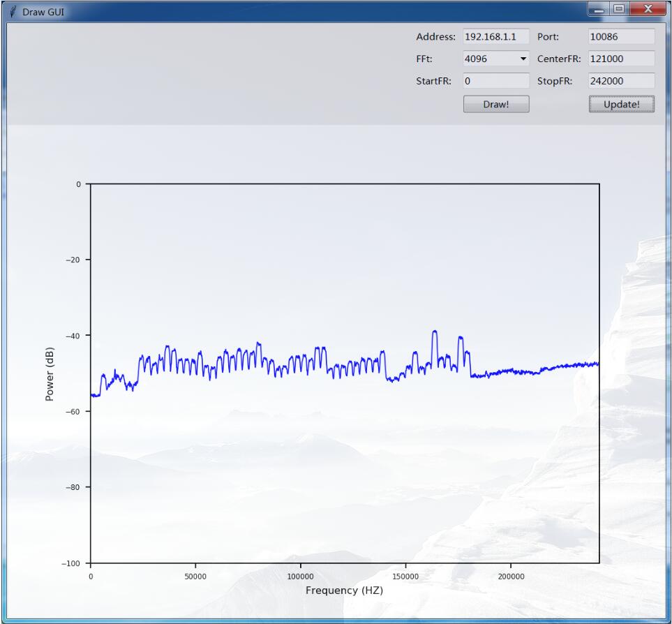The height and width of the screenshot is (624, 672).
Task: Click the Draw GUI title bar text
Action: (x=43, y=12)
